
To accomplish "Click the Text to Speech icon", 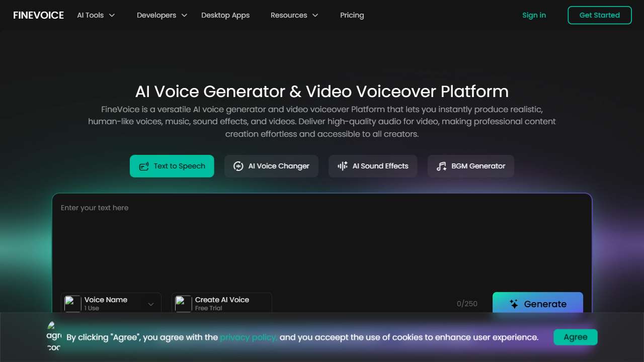I will click(144, 166).
